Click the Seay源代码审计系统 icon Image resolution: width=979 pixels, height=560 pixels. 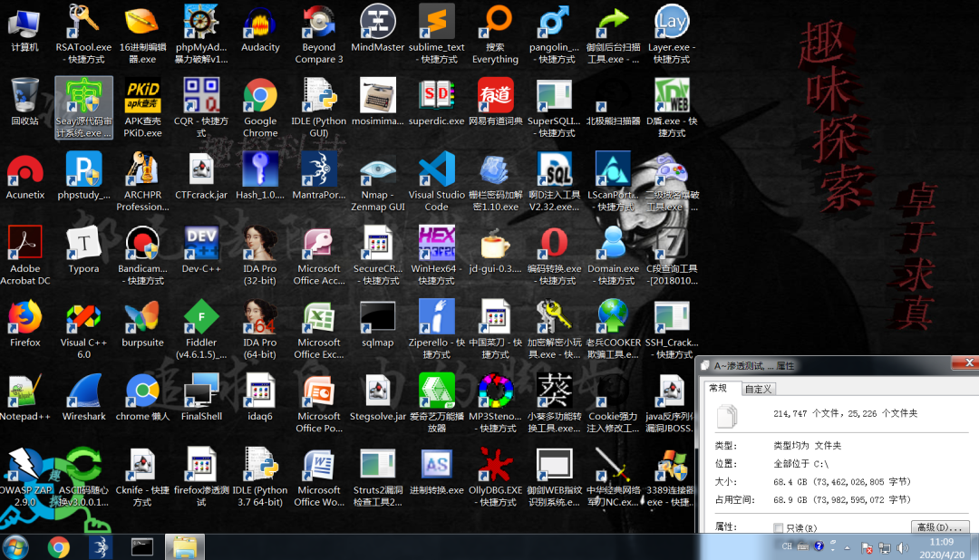(x=83, y=108)
